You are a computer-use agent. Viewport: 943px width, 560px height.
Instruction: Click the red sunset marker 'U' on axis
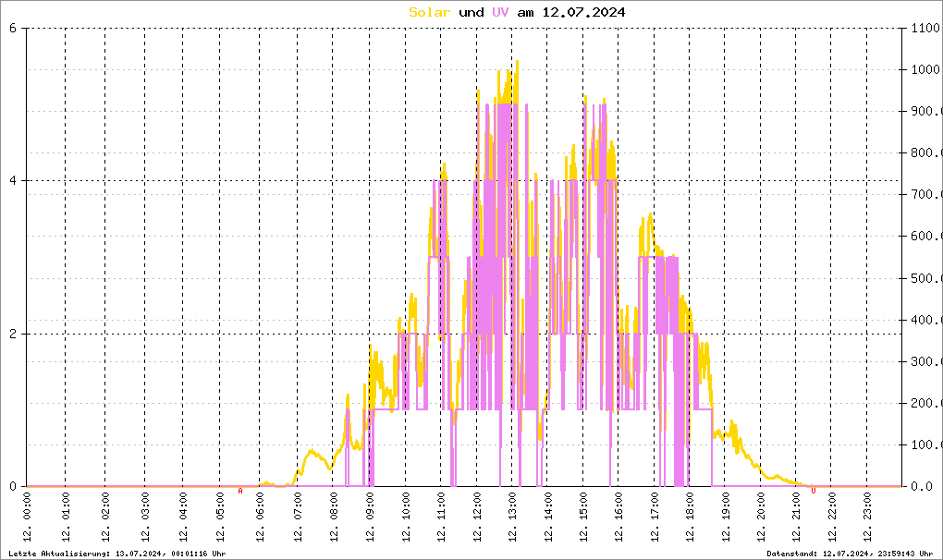814,491
